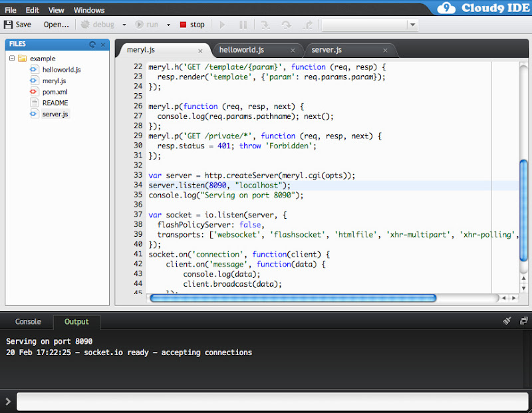The image size is (532, 413).
Task: Open the Windows menu
Action: coord(89,11)
